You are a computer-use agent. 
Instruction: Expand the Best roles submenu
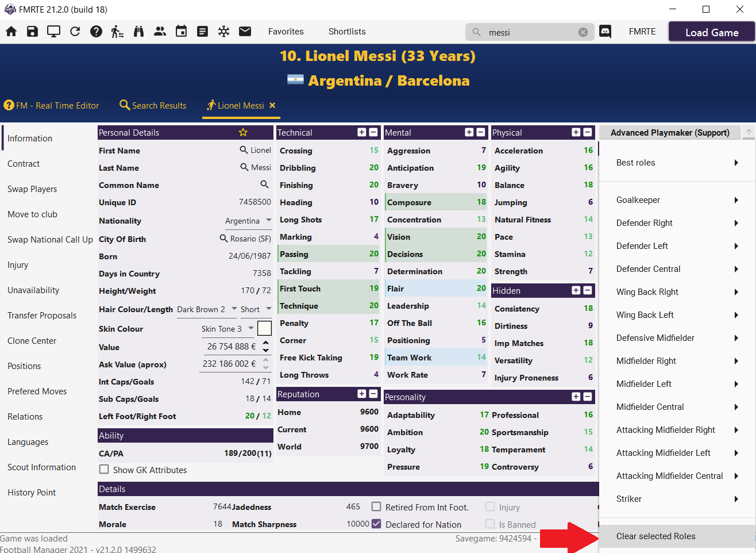click(x=677, y=163)
